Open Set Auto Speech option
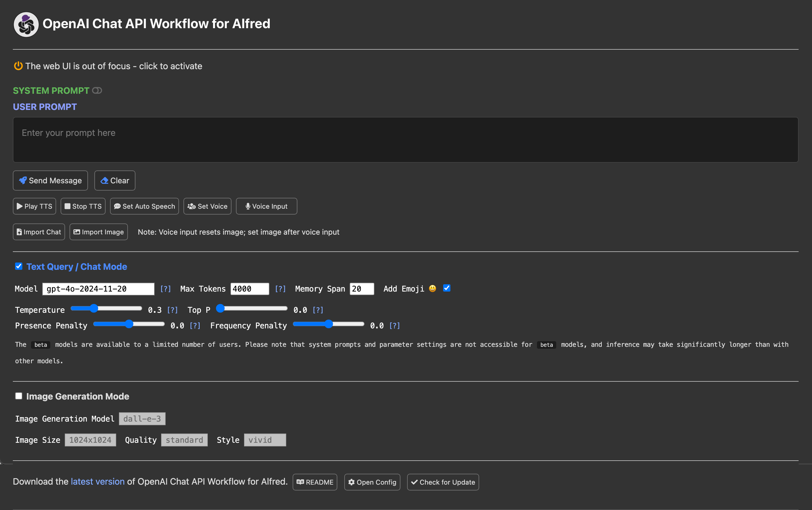The image size is (812, 510). click(x=144, y=206)
